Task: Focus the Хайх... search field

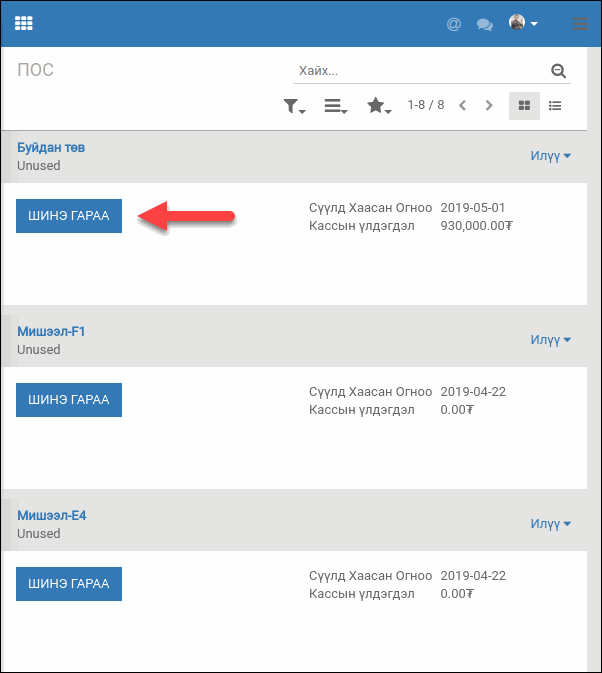Action: (x=420, y=71)
